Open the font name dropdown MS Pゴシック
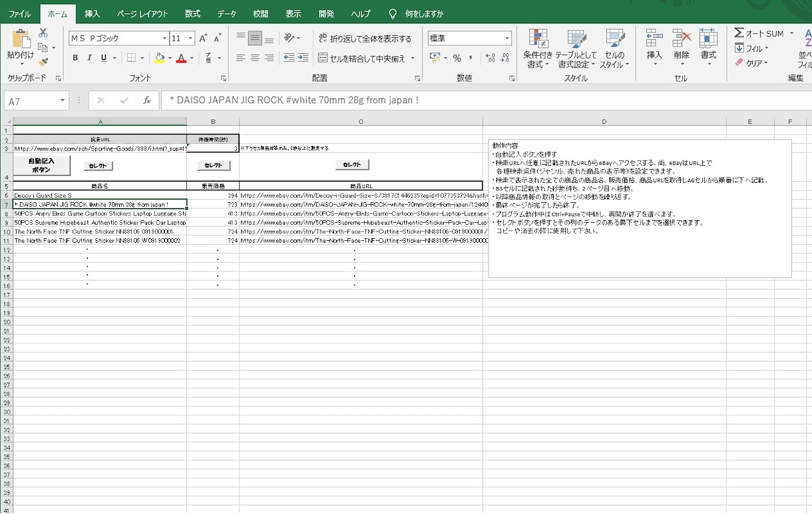 coord(164,39)
